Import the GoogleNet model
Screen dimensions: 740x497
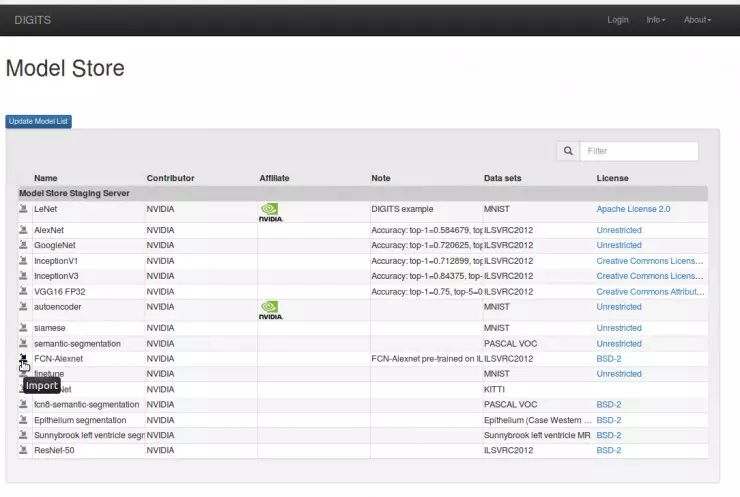click(x=23, y=245)
